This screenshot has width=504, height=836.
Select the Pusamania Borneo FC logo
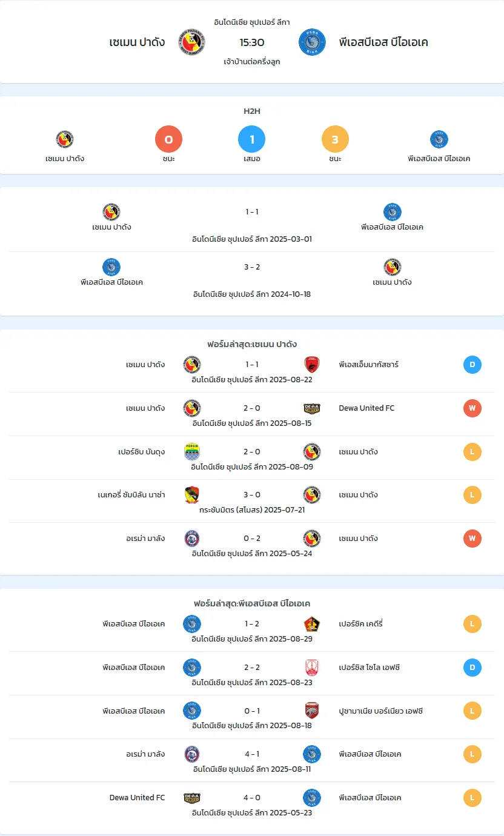[x=312, y=711]
